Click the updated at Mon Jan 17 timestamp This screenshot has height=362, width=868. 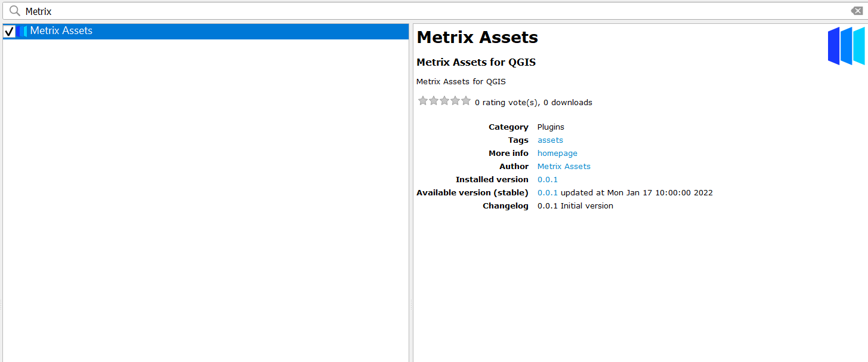pos(637,193)
